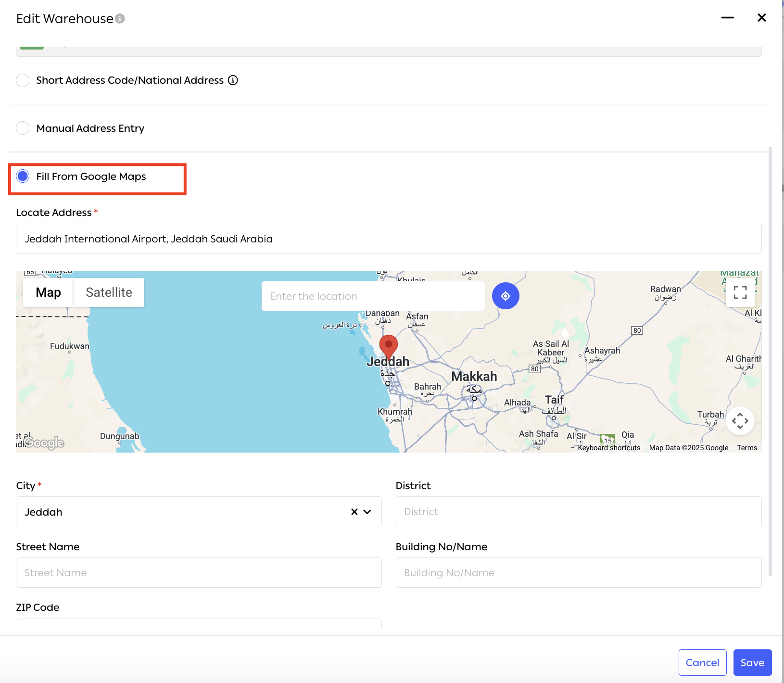Click the Ash Shafa label on the map

click(x=539, y=434)
